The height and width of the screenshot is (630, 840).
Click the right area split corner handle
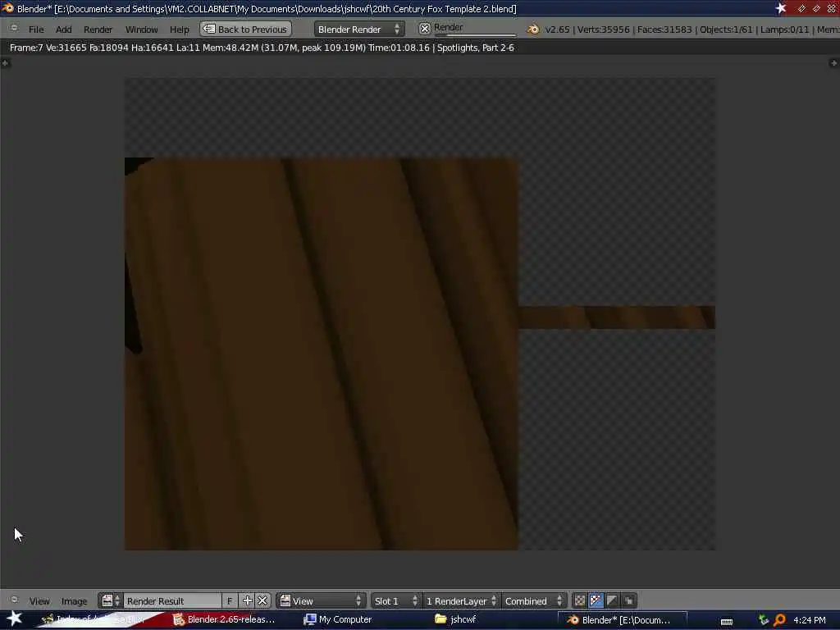[834, 62]
